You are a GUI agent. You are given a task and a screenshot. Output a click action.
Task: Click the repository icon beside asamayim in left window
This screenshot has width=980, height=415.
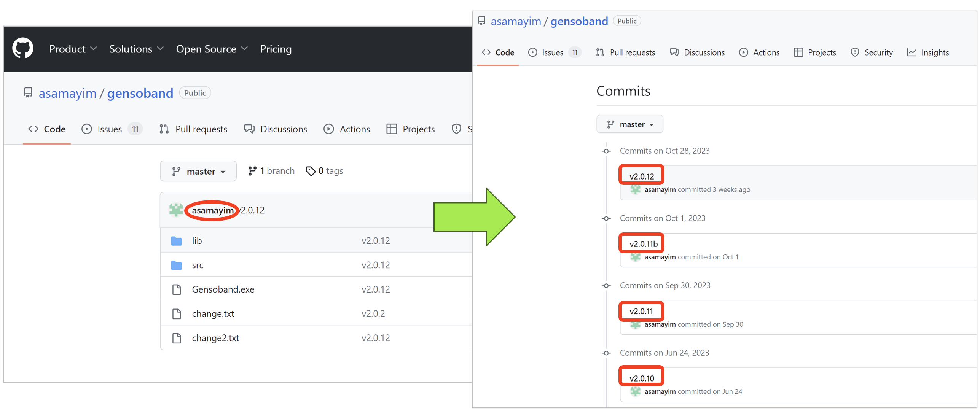coord(28,92)
